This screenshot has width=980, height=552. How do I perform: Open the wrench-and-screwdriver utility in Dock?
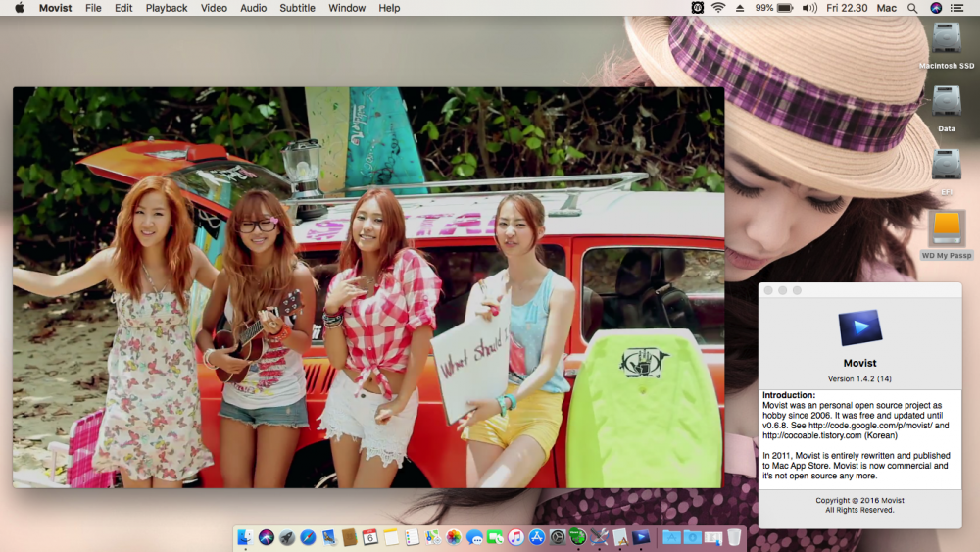600,537
